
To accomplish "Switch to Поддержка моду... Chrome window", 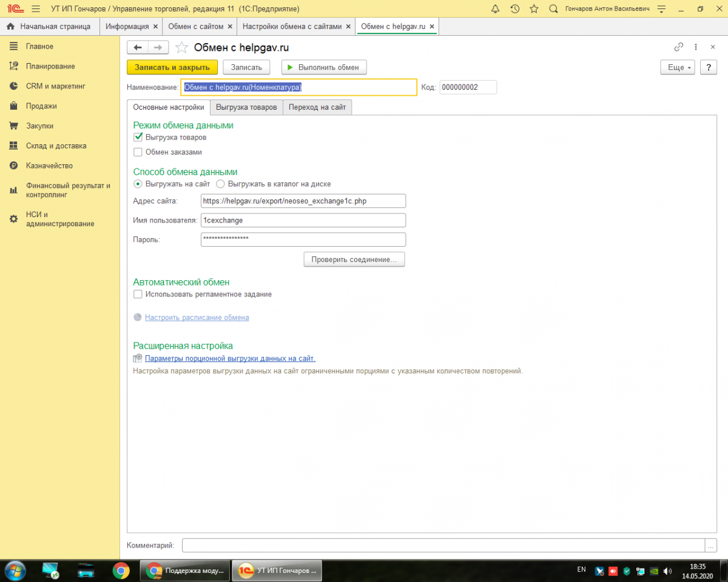I will (x=186, y=570).
